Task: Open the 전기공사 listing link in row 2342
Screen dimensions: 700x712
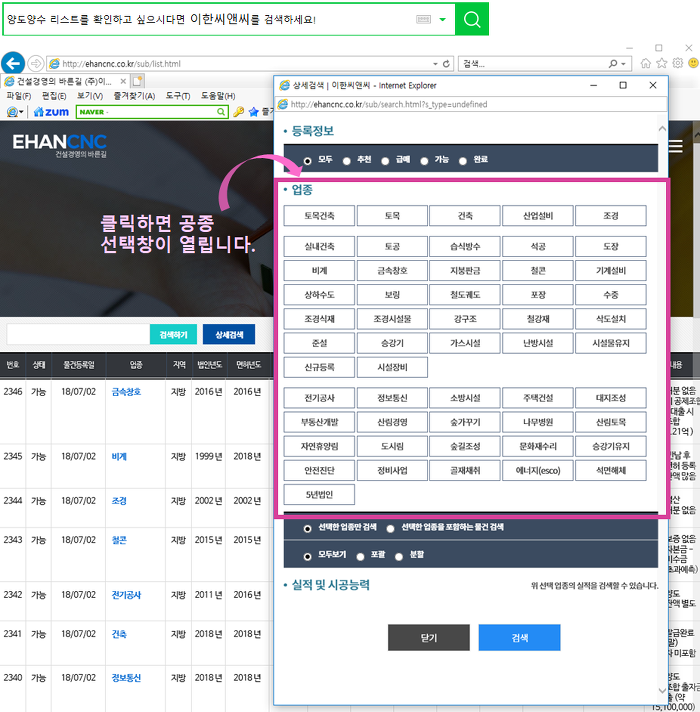Action: 126,594
